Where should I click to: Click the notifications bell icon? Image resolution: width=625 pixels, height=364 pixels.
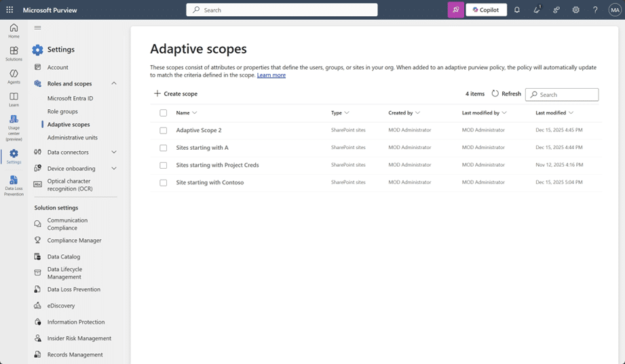pyautogui.click(x=517, y=10)
